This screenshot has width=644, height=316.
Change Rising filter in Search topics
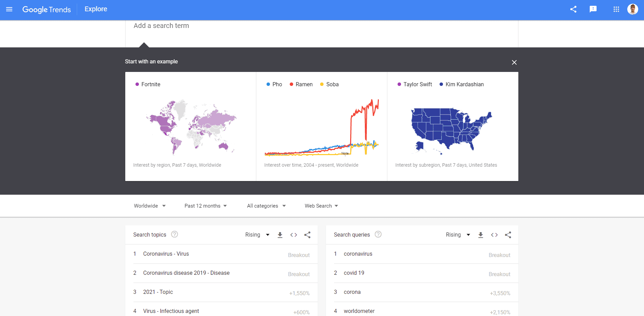[x=257, y=235]
